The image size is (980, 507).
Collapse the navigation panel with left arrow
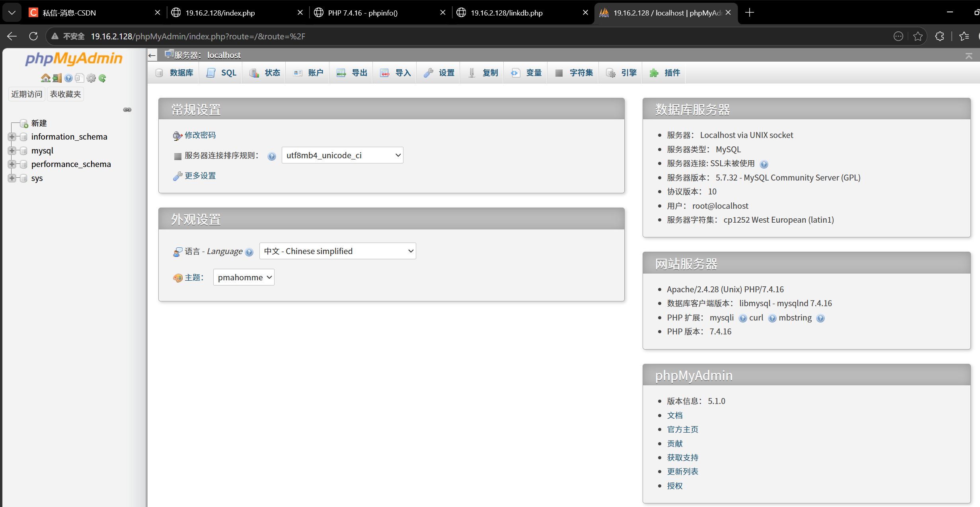coord(152,55)
